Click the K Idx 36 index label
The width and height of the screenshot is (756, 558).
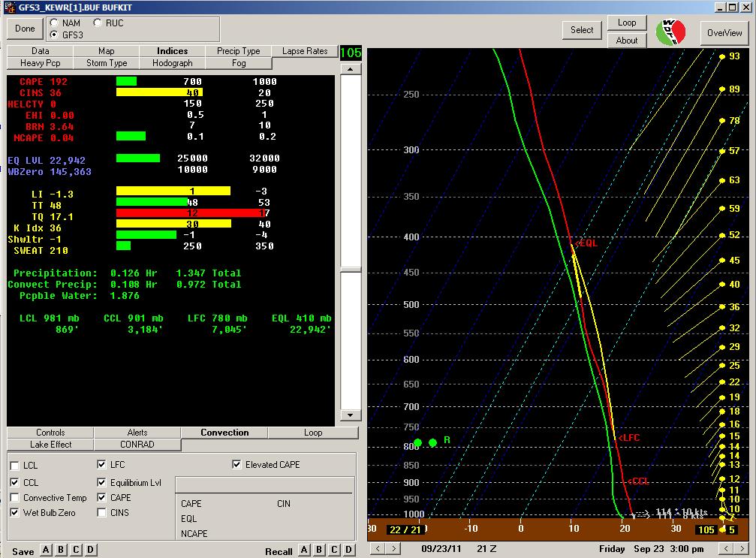pos(38,228)
